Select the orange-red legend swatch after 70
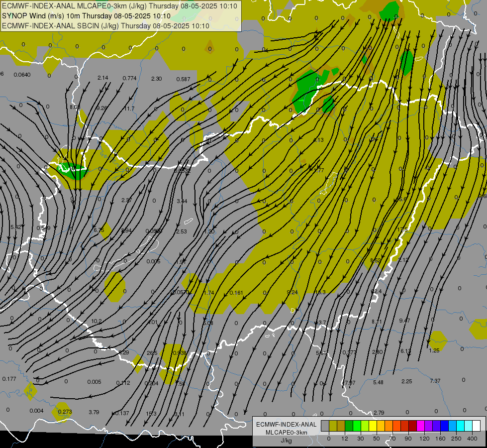 coord(397,426)
